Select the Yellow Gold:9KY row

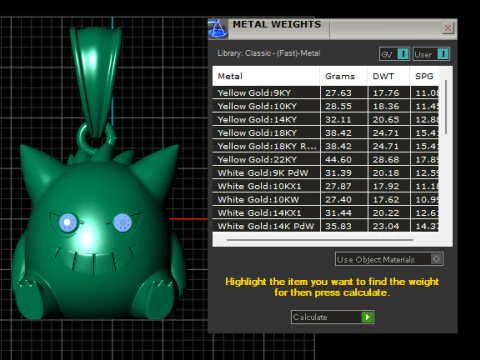[x=326, y=93]
